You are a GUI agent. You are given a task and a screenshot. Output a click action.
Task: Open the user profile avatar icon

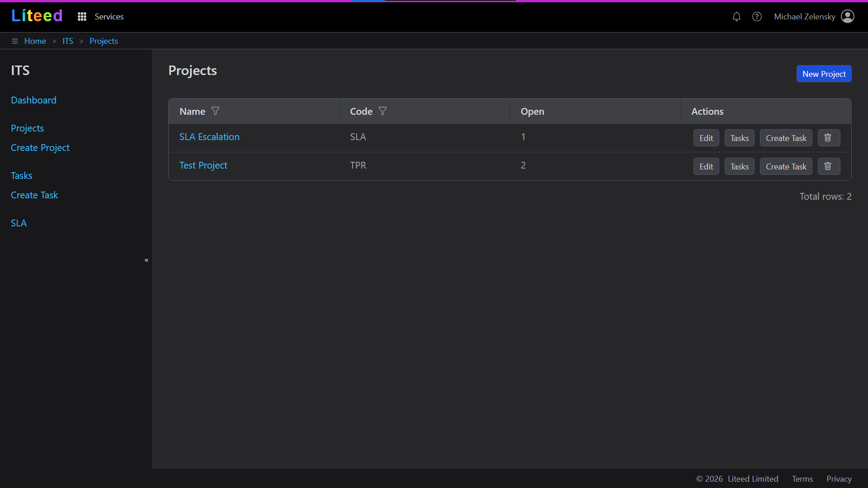[x=848, y=16]
